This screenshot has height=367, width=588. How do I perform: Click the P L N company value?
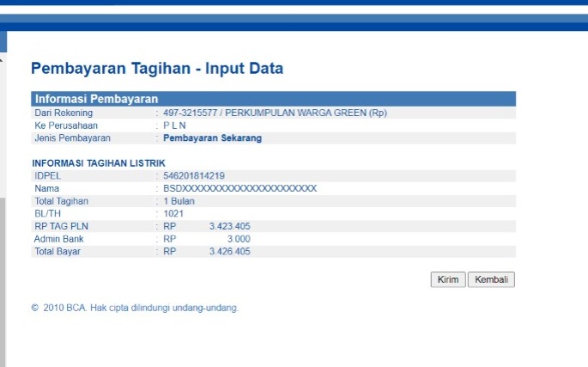click(174, 125)
